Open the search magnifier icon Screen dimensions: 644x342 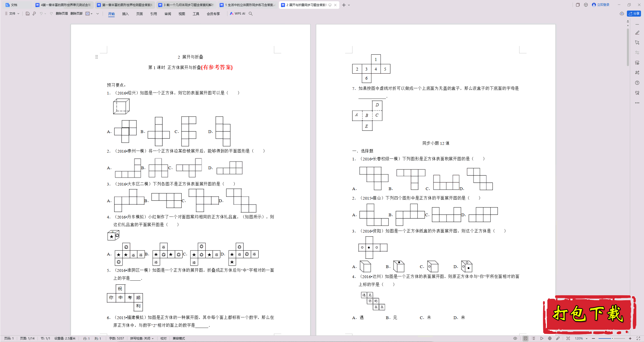[x=251, y=14]
